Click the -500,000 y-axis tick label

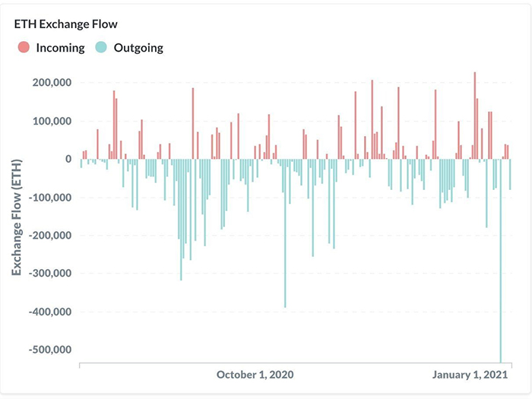[50, 350]
